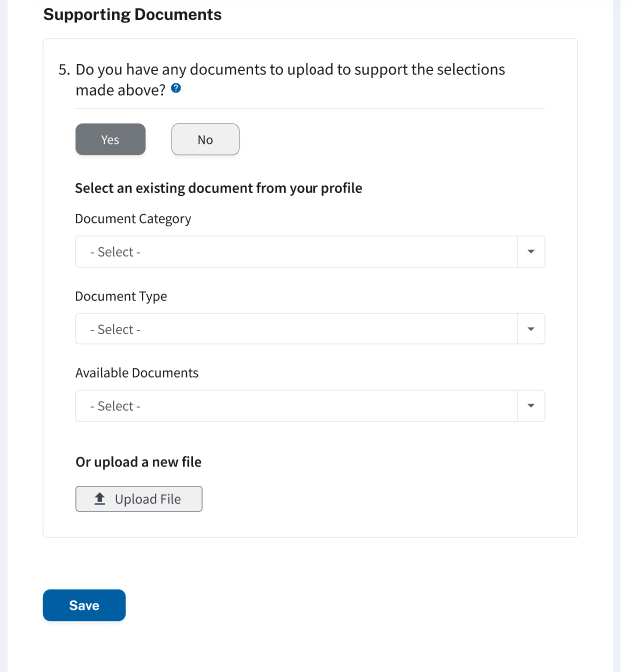Click the Available Documents label
The width and height of the screenshot is (626, 672).
pyautogui.click(x=137, y=373)
